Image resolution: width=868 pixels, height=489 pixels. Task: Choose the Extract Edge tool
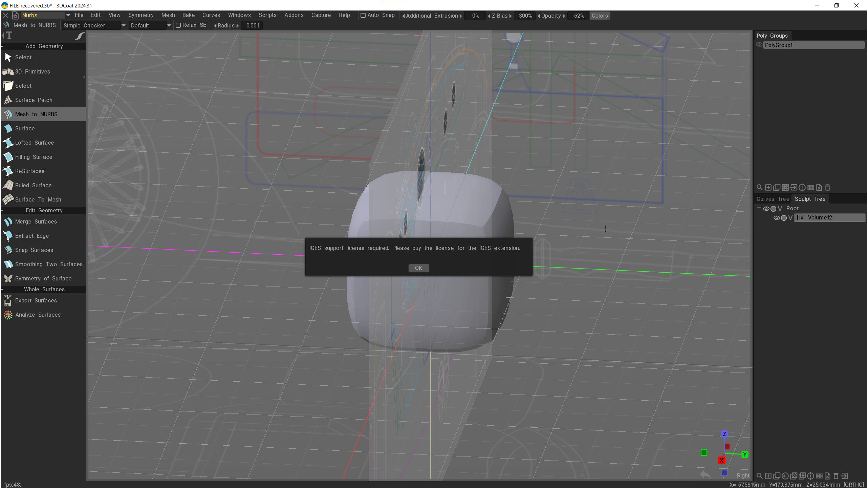click(32, 236)
